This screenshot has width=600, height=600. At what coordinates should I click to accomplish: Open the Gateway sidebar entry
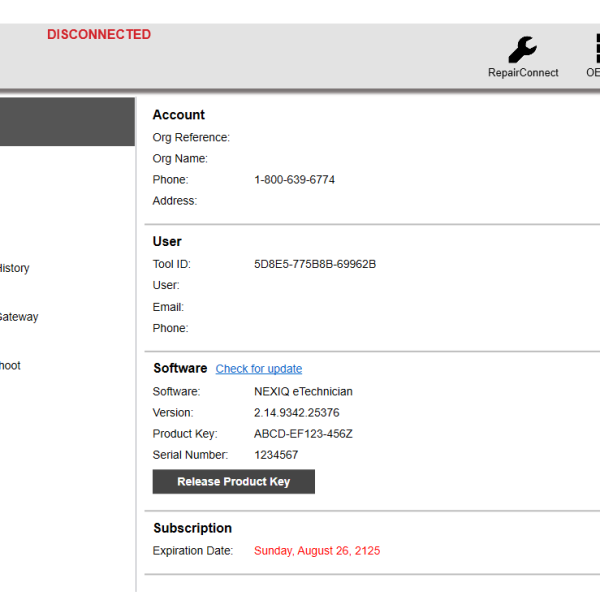point(19,317)
